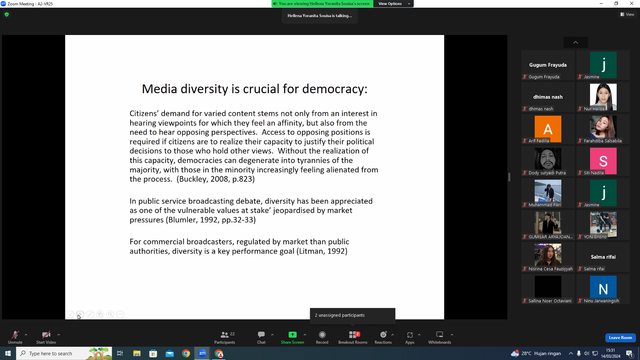Click the slide title about media diversity
Screen dimensions: 640x360
[255, 89]
